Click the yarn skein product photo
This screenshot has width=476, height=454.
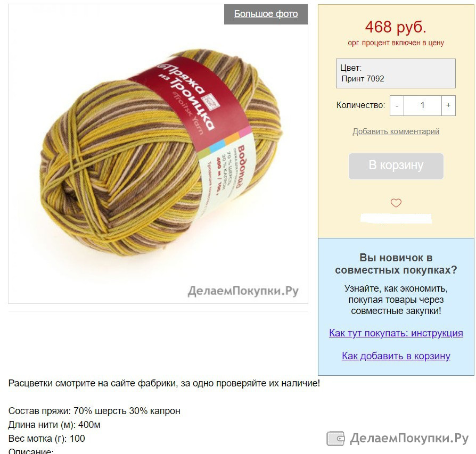161,152
